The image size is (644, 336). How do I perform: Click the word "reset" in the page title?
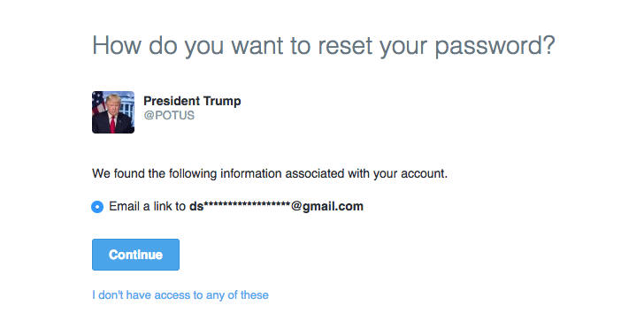point(345,45)
